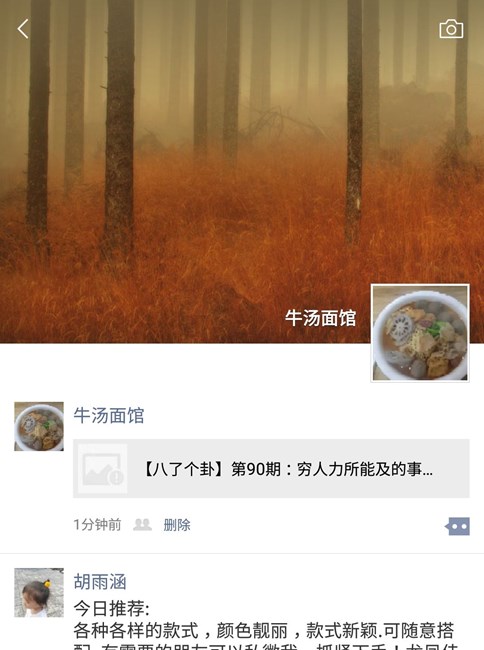Open the 【八了个卦】第90期 article title

pos(288,469)
